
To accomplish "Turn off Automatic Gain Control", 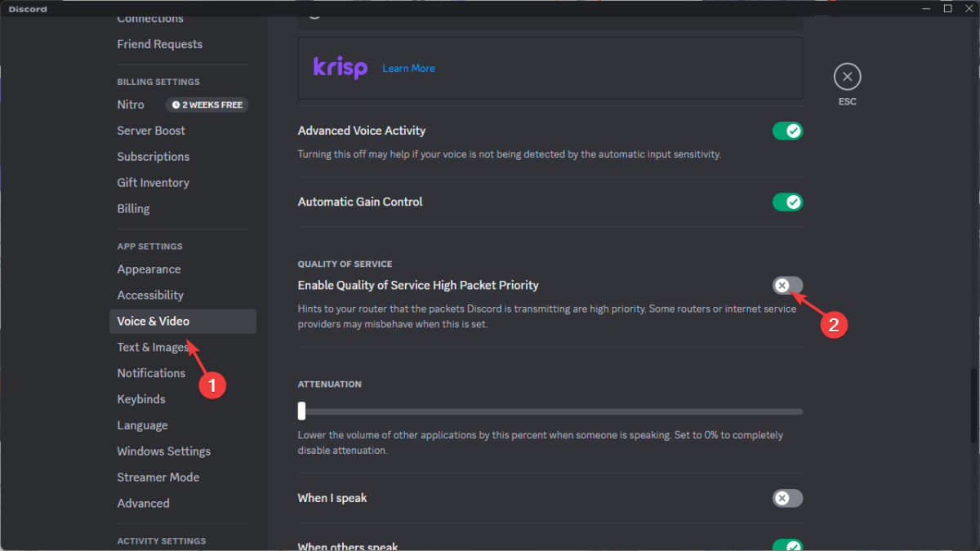I will pos(787,202).
